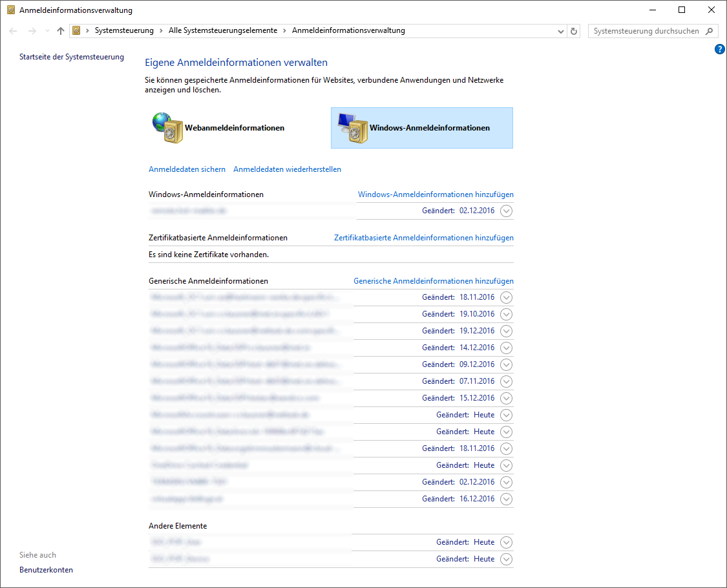Viewport: 727px width, 588px height.
Task: Expand generic entry changed 07.11.2016
Action: 506,382
